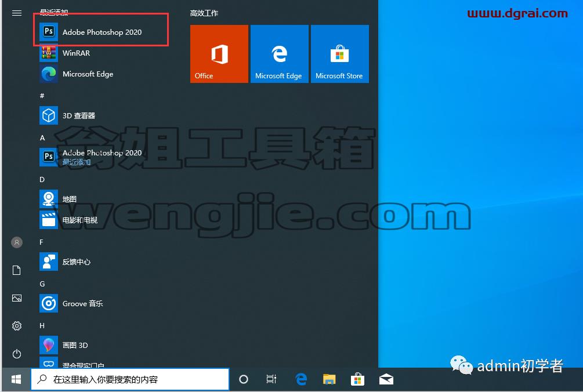Open File Explorer from the taskbar

pyautogui.click(x=329, y=379)
